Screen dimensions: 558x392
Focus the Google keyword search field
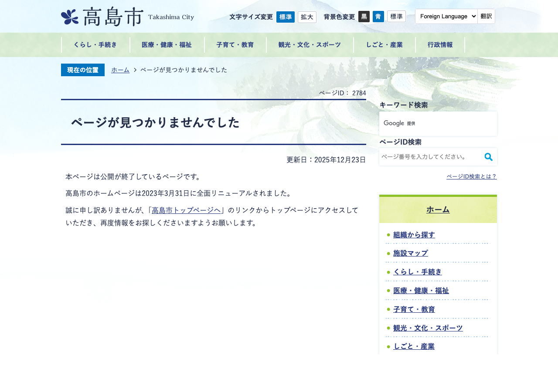438,124
